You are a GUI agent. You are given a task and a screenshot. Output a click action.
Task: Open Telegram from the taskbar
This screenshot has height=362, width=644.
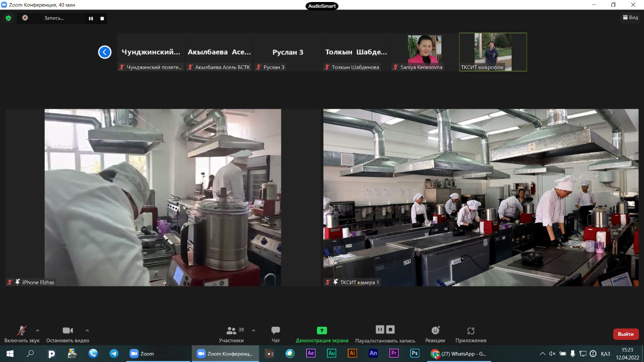pos(114,353)
